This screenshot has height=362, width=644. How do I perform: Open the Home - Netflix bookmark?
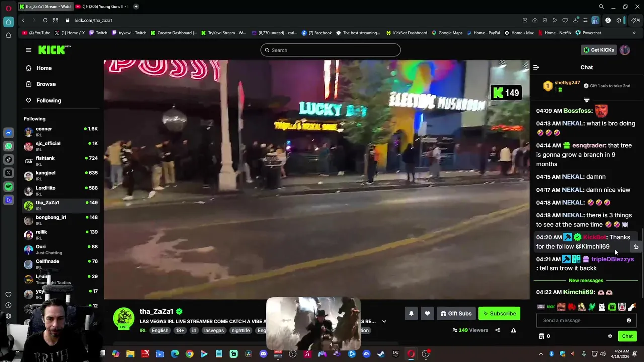pos(554,33)
